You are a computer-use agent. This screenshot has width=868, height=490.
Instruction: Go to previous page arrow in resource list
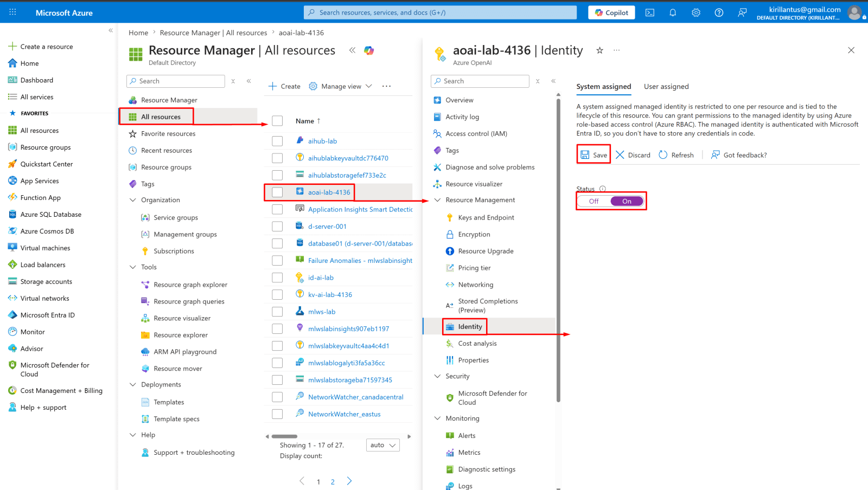[302, 481]
